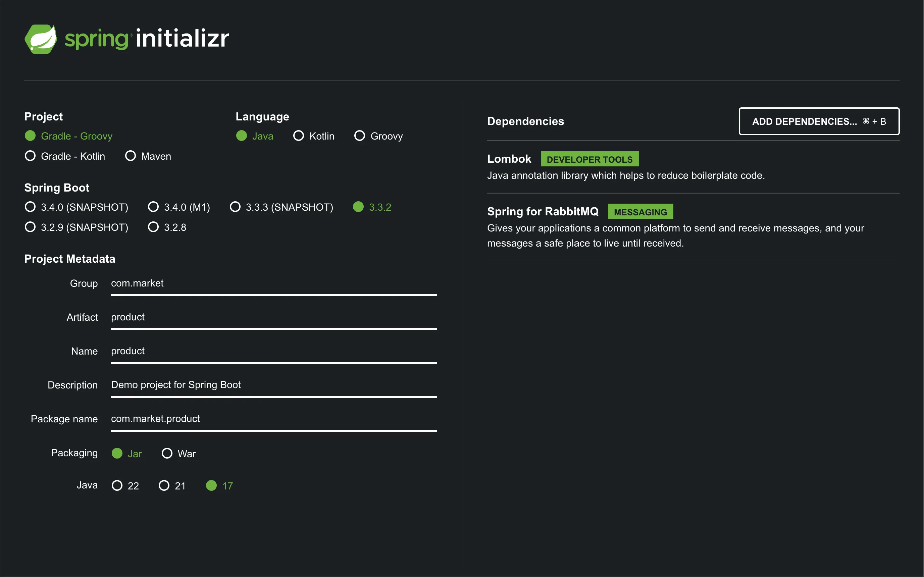Click the spring initializr title text
This screenshot has width=924, height=577.
click(147, 39)
